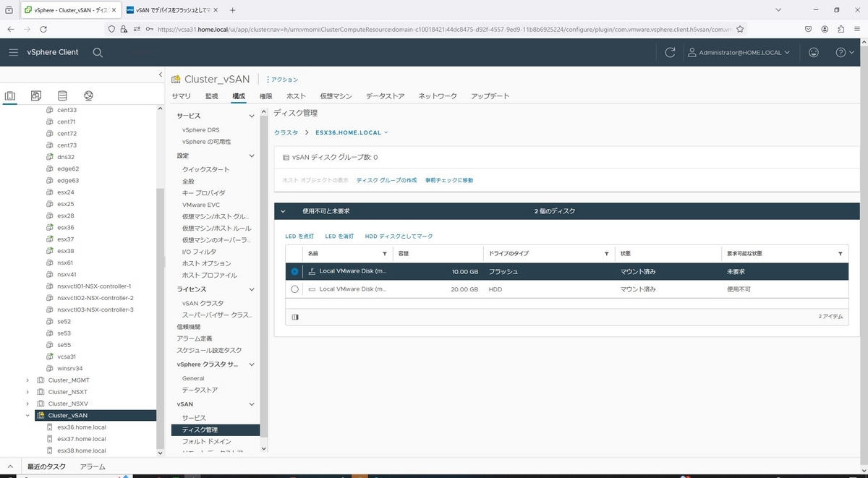The width and height of the screenshot is (868, 478).
Task: Click the search magnifier in vSphere header
Action: tap(98, 53)
